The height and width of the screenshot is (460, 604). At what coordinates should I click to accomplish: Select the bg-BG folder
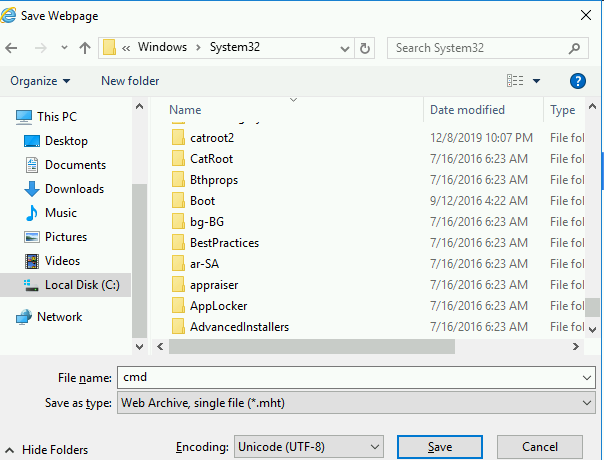tap(207, 222)
